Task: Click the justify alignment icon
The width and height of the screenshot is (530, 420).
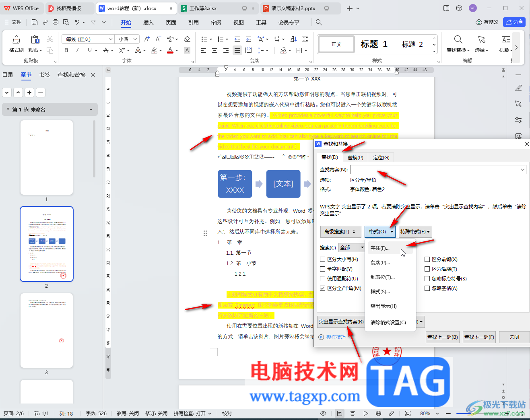Action: click(237, 50)
